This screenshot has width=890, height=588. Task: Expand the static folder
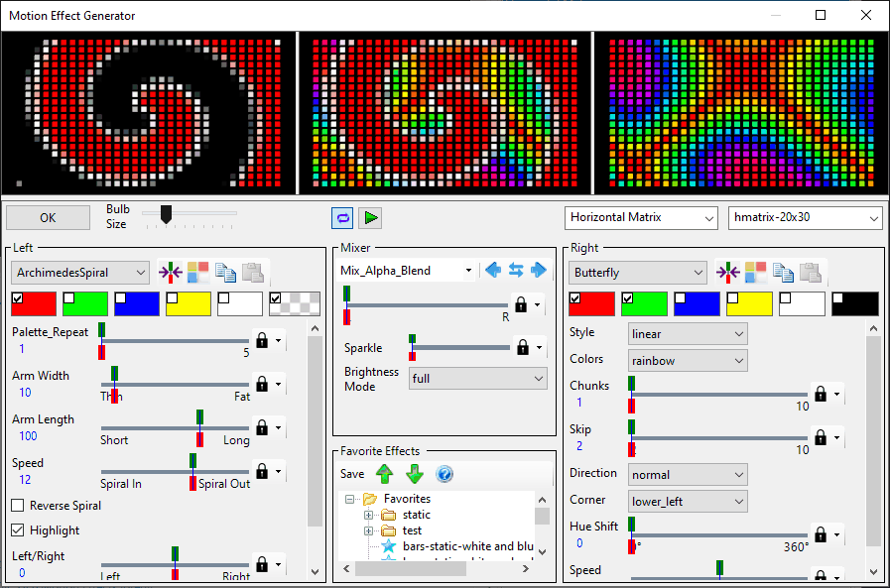(368, 515)
